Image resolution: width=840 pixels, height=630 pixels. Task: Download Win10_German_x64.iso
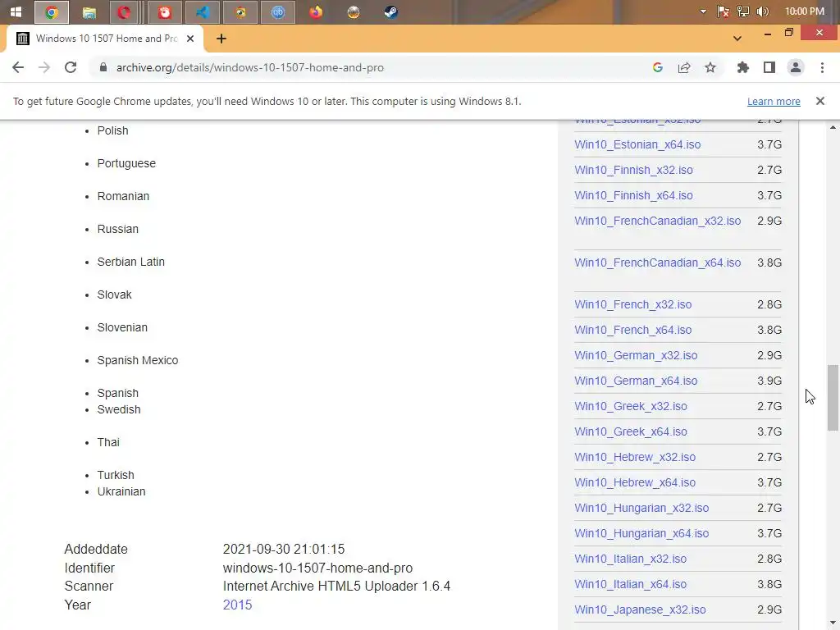pyautogui.click(x=636, y=381)
